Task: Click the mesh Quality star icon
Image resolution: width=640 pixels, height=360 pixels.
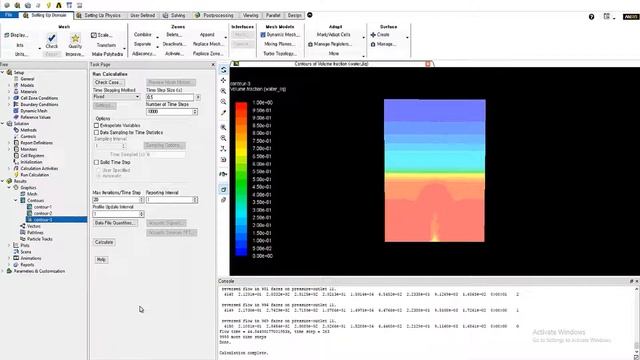Action: pos(75,38)
